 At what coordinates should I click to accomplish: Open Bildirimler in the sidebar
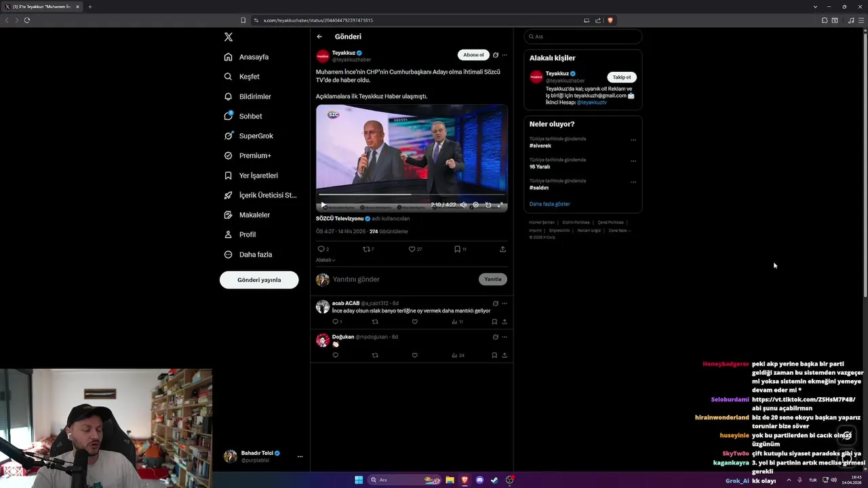tap(248, 96)
